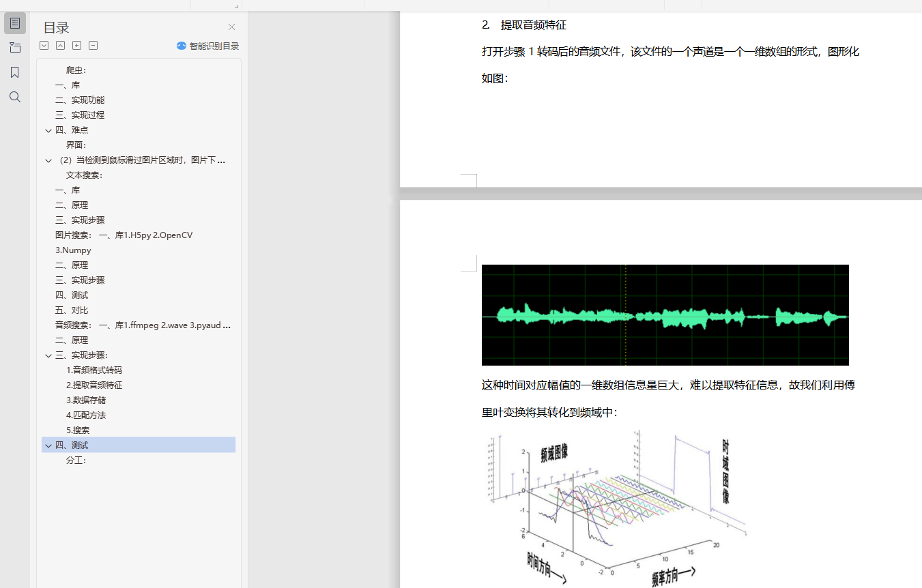Collapse the 四、难点 heading chevron
The height and width of the screenshot is (588, 922).
48,130
